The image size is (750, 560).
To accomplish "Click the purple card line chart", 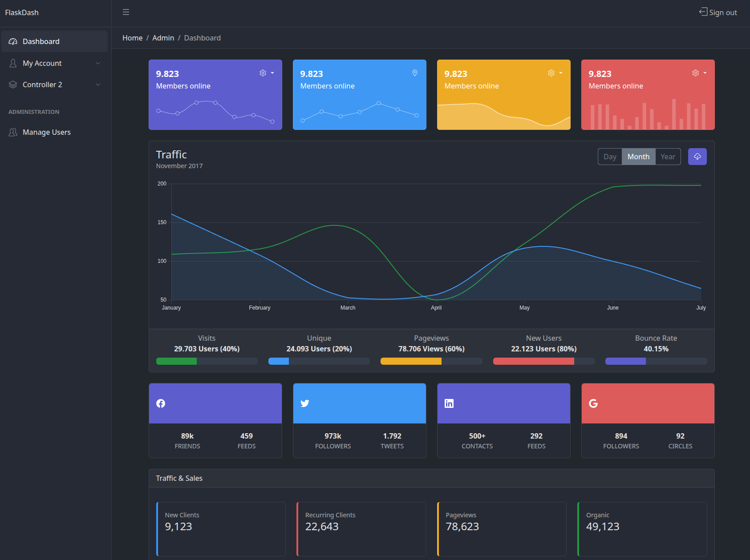I will point(215,111).
